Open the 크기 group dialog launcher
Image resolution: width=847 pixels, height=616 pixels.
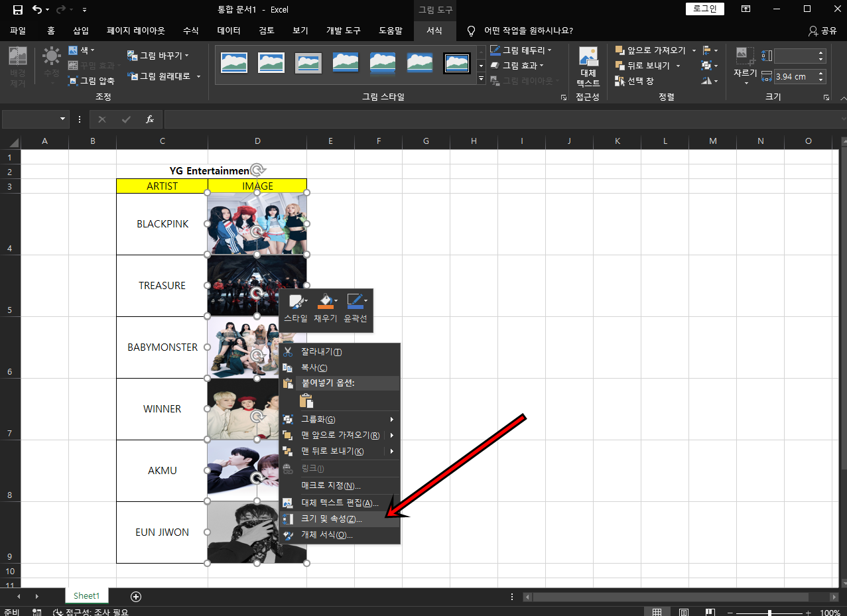click(x=826, y=97)
